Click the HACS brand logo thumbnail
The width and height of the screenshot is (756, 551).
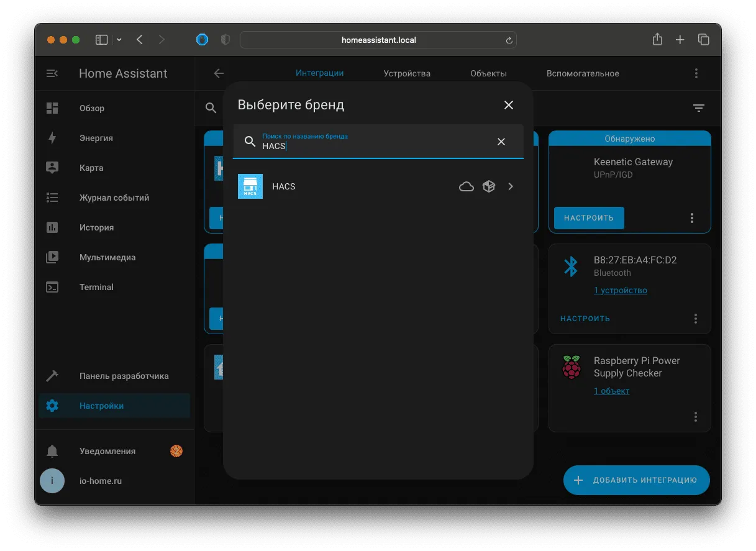[250, 186]
